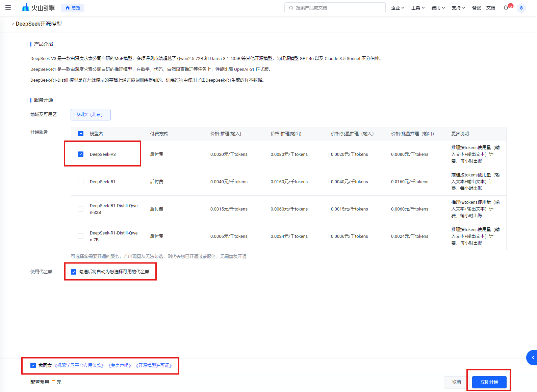537x392 pixels.
Task: Toggle the automatic voucher selection checkbox
Action: point(74,272)
